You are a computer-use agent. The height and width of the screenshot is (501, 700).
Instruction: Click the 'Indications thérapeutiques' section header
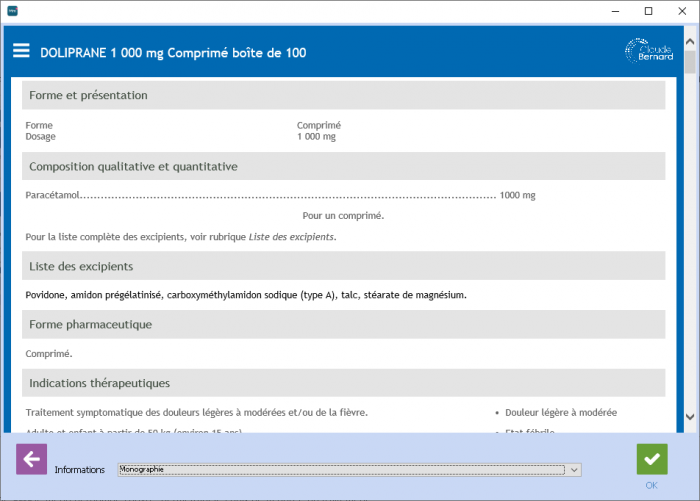pos(343,383)
